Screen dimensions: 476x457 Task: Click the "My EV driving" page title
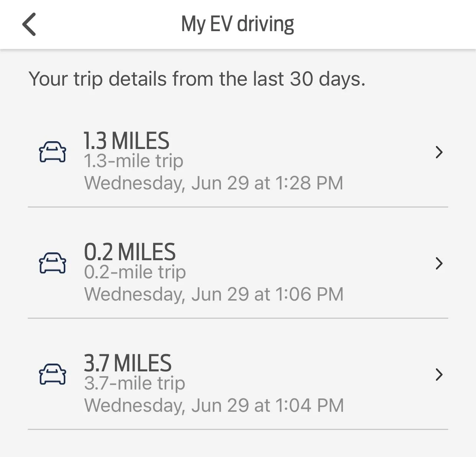click(238, 24)
